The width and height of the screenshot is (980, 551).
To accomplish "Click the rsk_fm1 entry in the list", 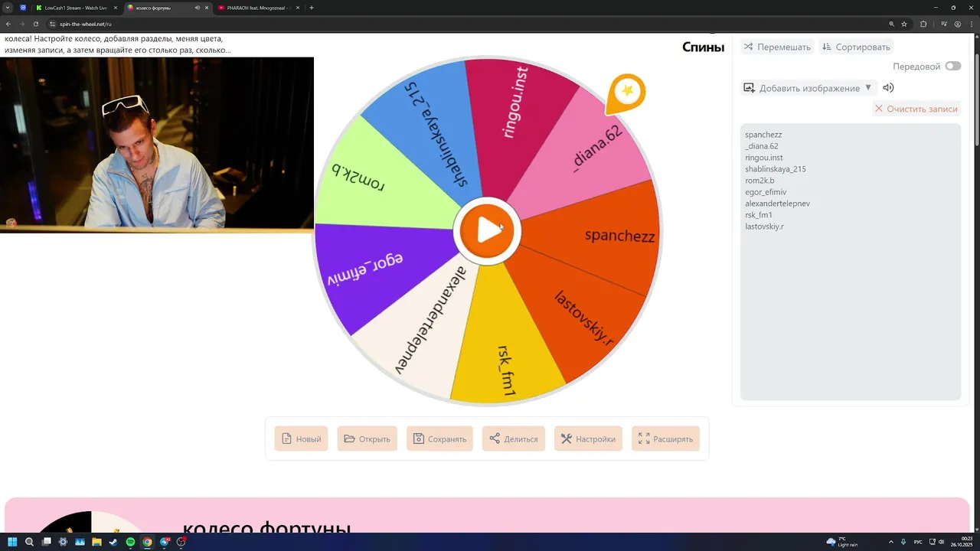I will 759,215.
